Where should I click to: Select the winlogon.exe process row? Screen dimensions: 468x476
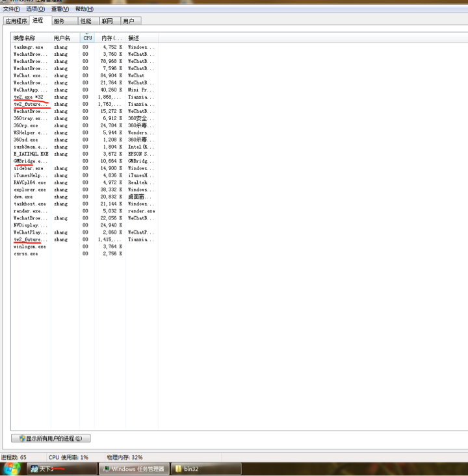84,247
